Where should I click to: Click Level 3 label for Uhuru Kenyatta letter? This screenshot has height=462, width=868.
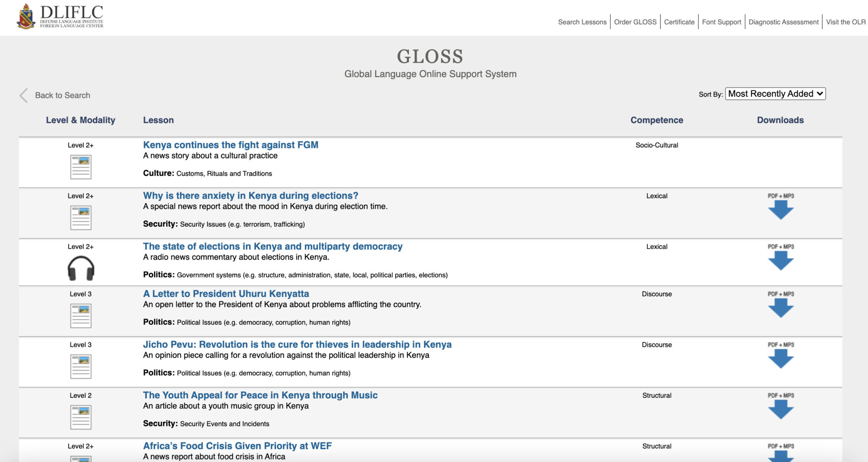tap(81, 294)
